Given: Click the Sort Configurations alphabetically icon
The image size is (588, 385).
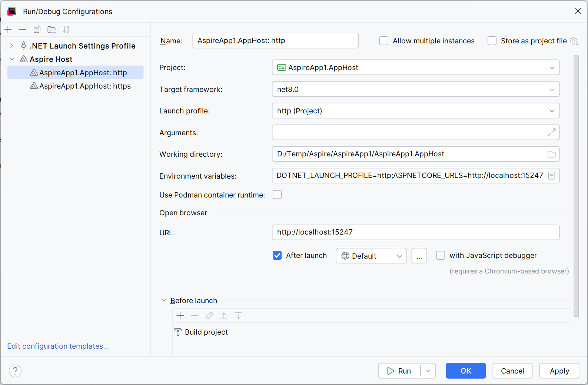Looking at the screenshot, I should (x=66, y=30).
